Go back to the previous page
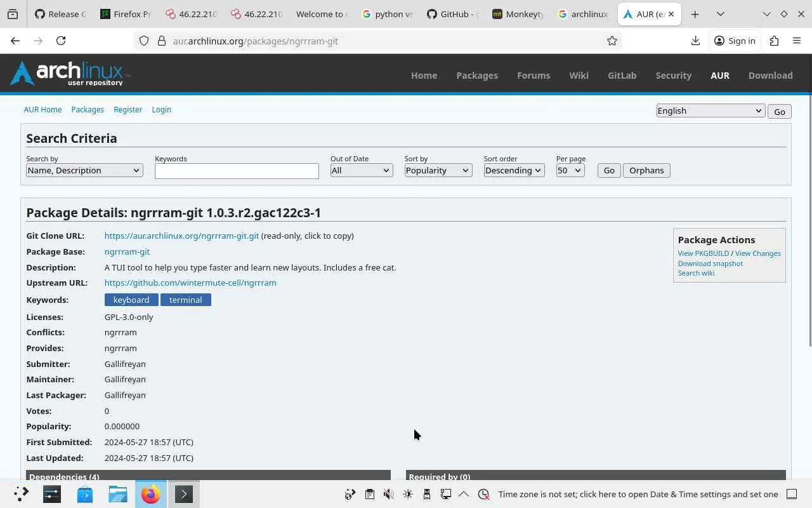 pos(15,41)
